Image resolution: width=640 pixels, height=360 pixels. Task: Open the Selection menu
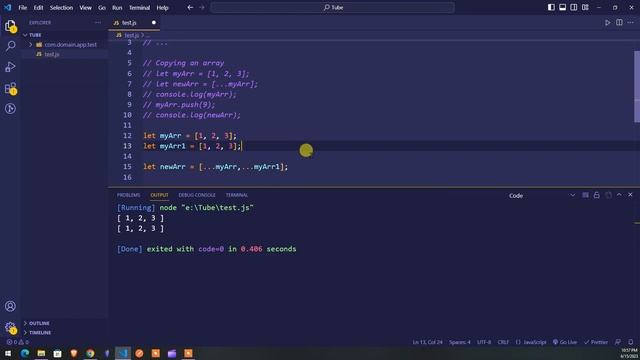tap(61, 7)
